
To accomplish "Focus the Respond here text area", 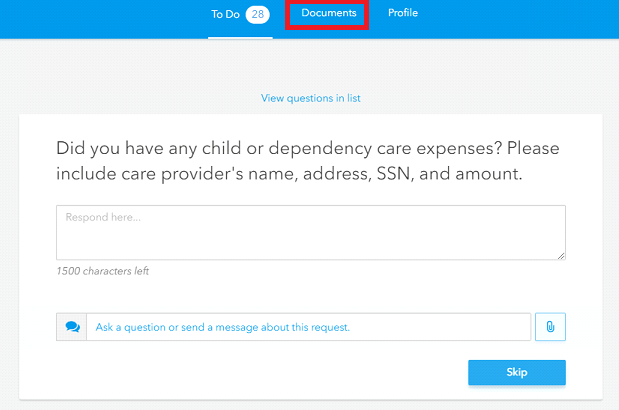I will click(x=311, y=232).
